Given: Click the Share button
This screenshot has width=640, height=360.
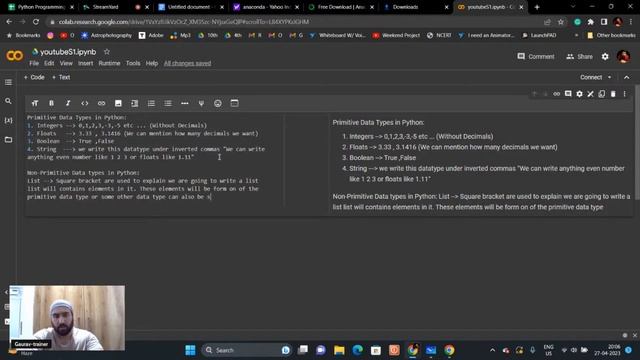Looking at the screenshot, I should tap(579, 56).
